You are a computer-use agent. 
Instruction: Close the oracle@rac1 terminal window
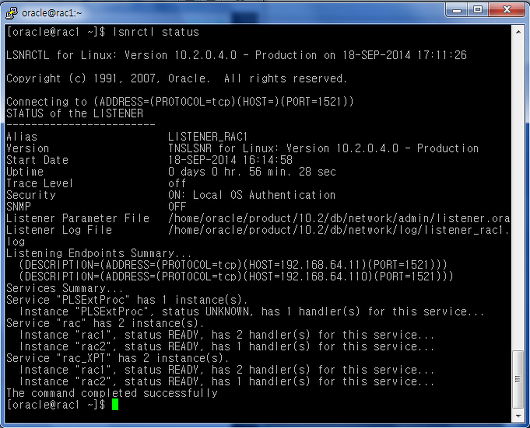[x=507, y=10]
